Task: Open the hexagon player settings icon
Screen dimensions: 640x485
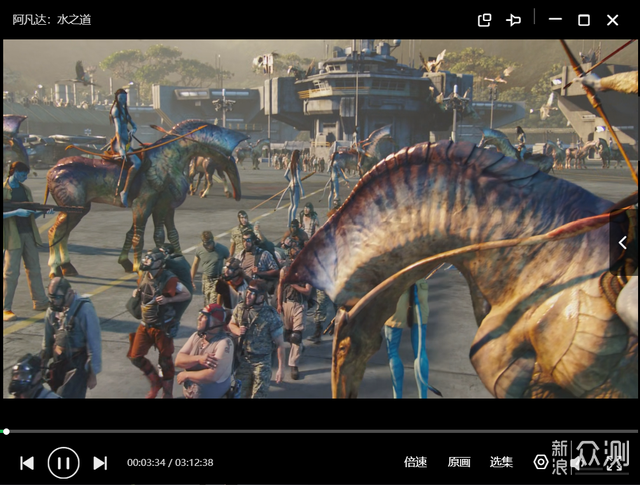Action: point(541,462)
